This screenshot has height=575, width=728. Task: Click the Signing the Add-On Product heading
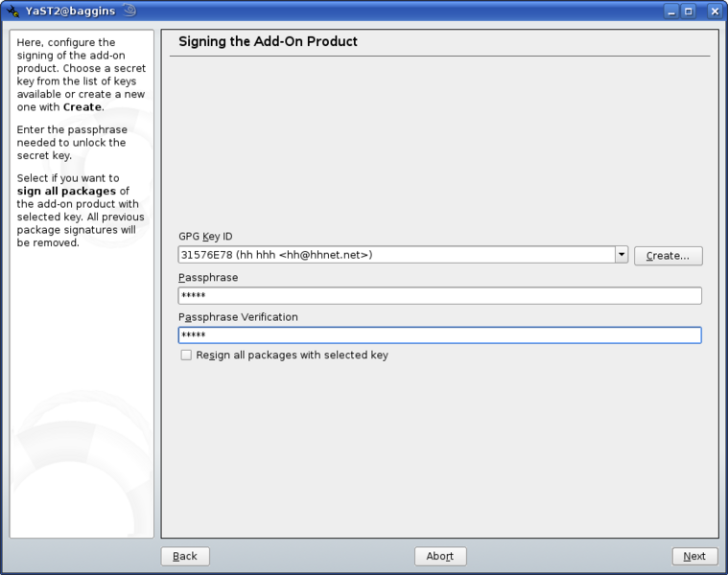(268, 43)
